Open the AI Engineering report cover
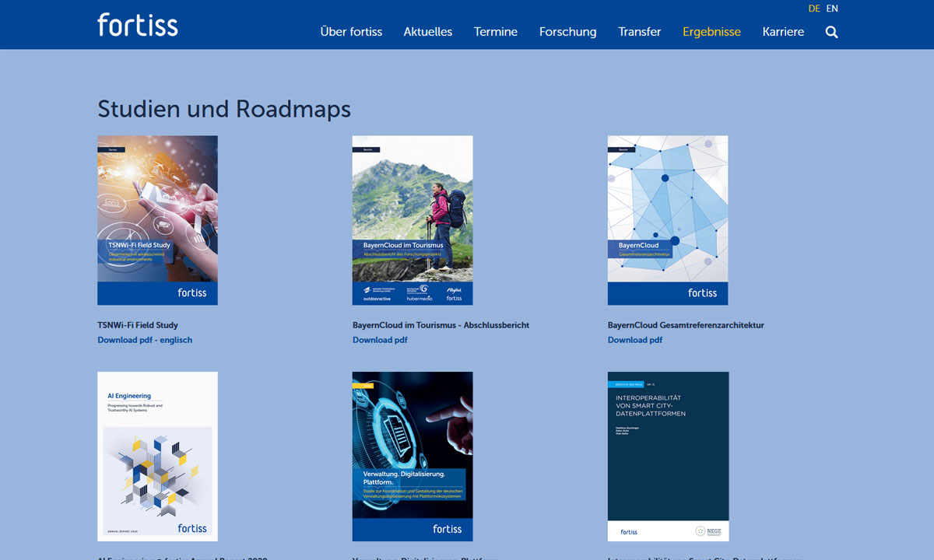The width and height of the screenshot is (934, 560). coord(157,457)
